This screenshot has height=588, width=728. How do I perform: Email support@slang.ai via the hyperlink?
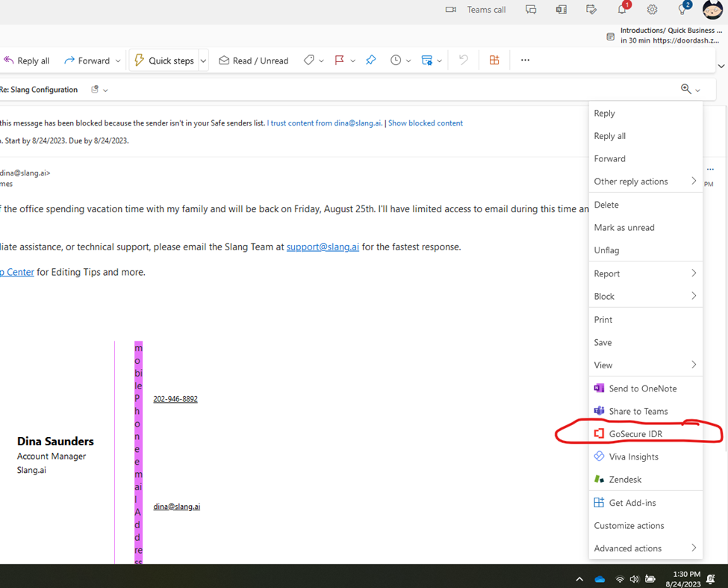coord(323,247)
